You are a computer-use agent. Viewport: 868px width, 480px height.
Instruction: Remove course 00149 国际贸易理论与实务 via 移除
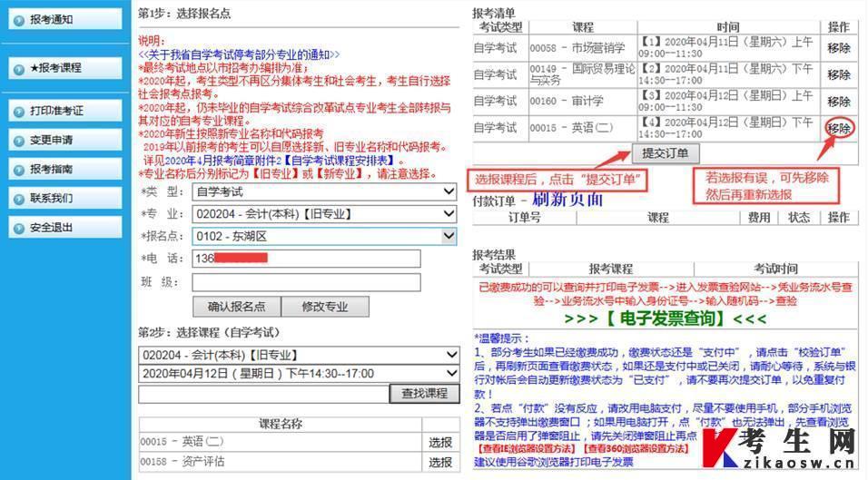pyautogui.click(x=839, y=74)
